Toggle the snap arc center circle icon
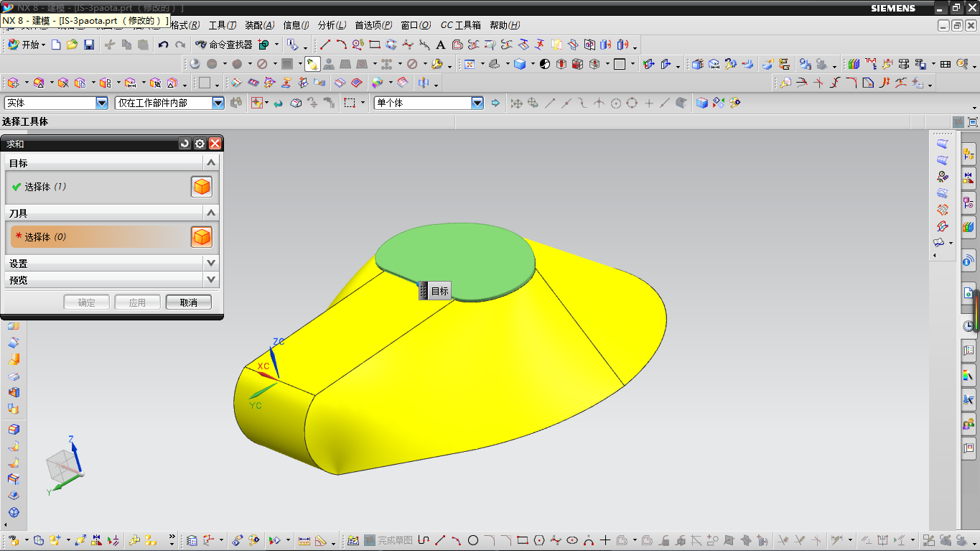 pos(616,103)
